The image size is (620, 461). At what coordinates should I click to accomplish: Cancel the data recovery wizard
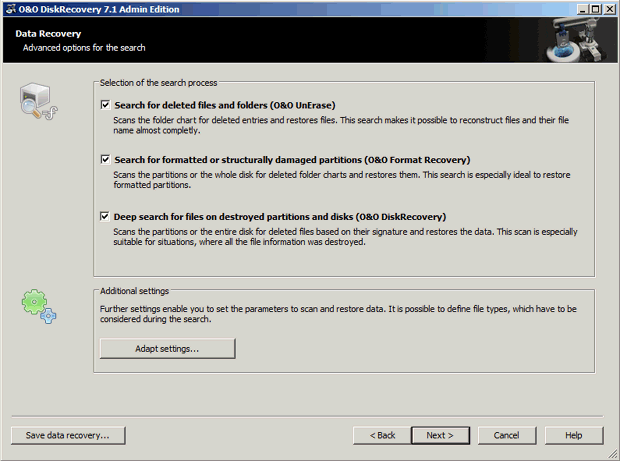tap(507, 435)
